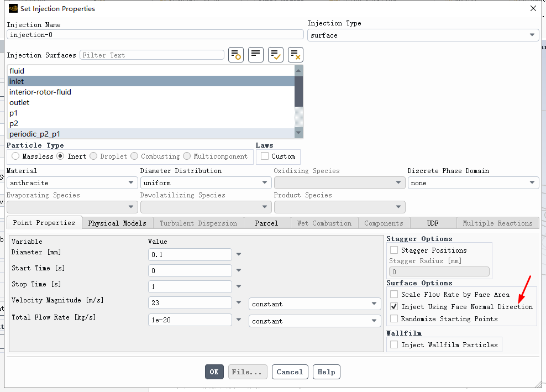Open the Total Flow Rate constant dropdown
Viewport: 546px width, 392px height.
(x=315, y=321)
